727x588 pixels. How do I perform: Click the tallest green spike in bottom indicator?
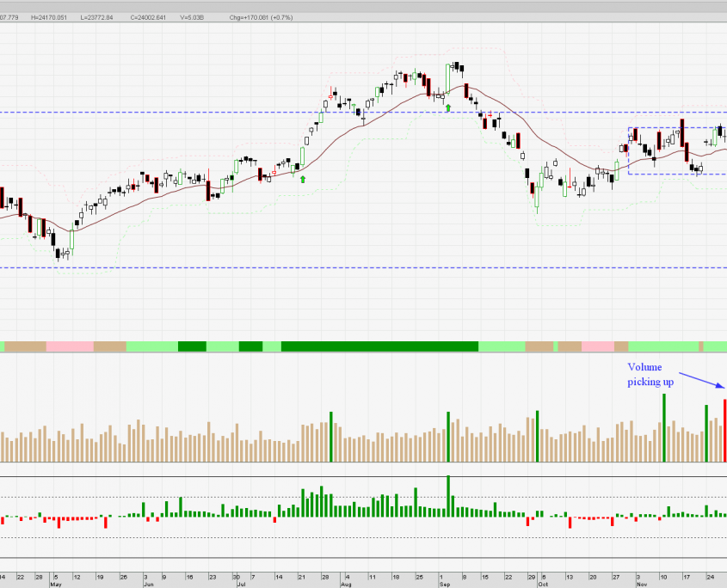pyautogui.click(x=448, y=495)
